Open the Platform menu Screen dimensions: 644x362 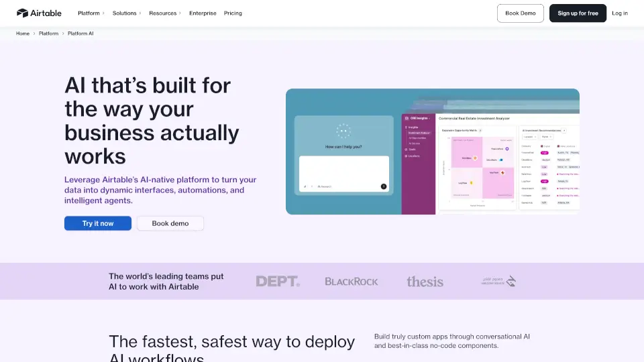(91, 13)
